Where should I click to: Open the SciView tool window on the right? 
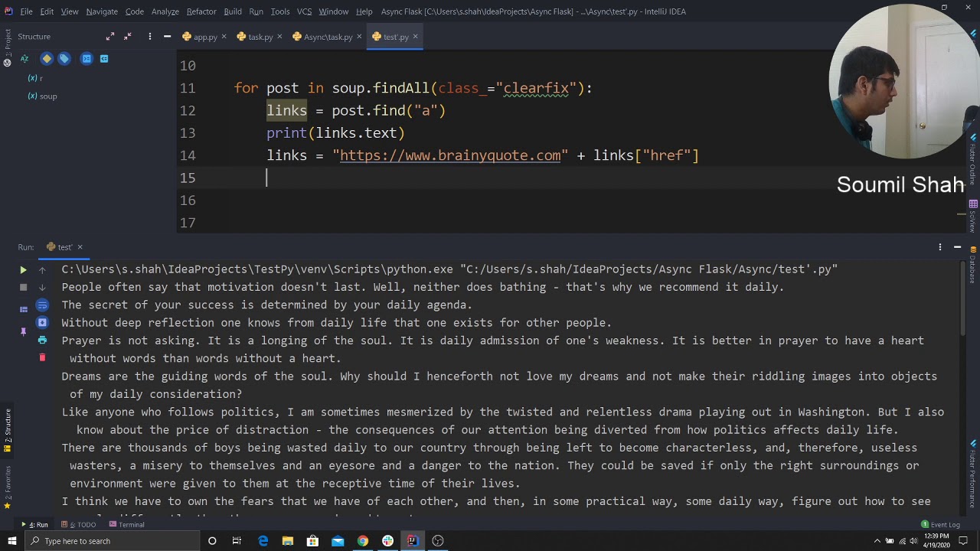[x=973, y=217]
